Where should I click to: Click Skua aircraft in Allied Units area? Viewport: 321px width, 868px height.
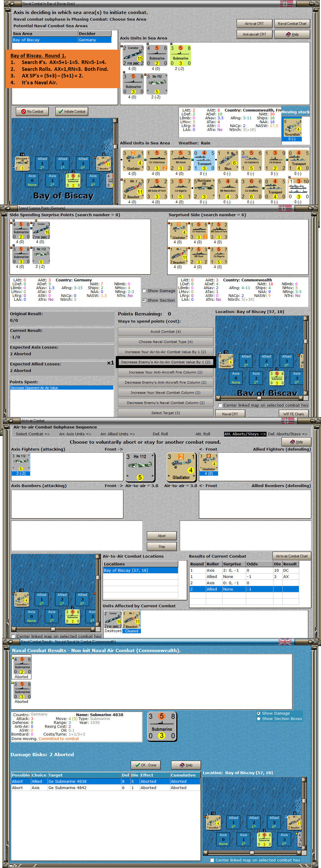228,160
